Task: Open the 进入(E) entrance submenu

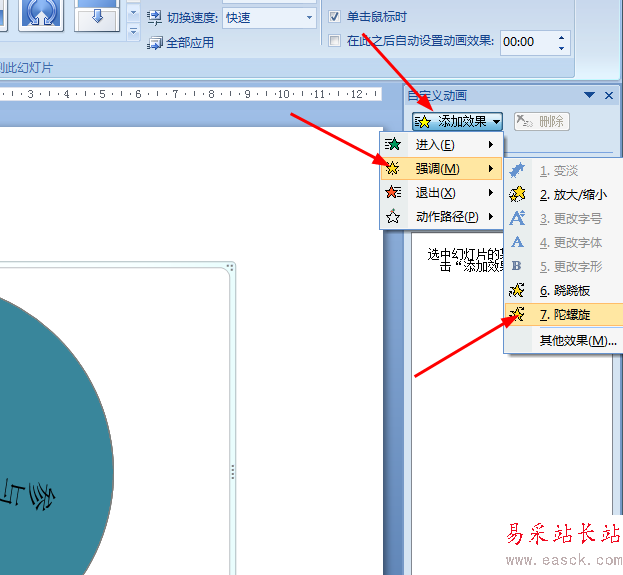Action: point(441,145)
